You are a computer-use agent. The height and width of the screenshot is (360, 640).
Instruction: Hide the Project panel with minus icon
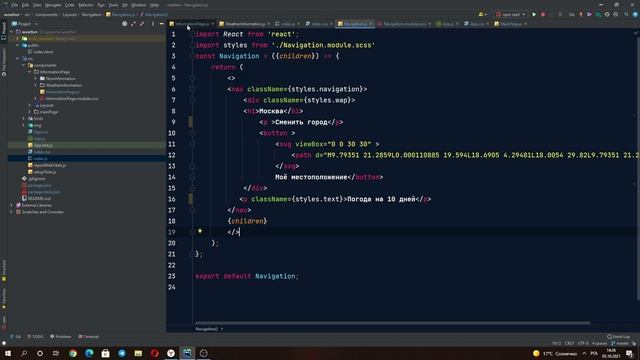click(162, 24)
